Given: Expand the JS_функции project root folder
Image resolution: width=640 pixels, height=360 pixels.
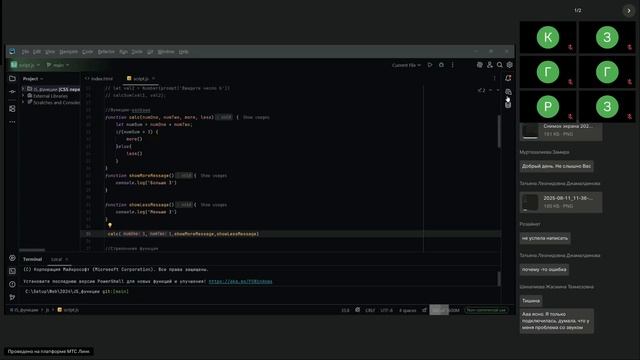Looking at the screenshot, I should 23,89.
